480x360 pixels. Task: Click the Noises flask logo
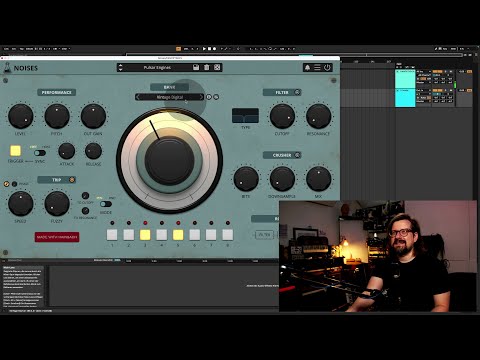click(x=7, y=68)
